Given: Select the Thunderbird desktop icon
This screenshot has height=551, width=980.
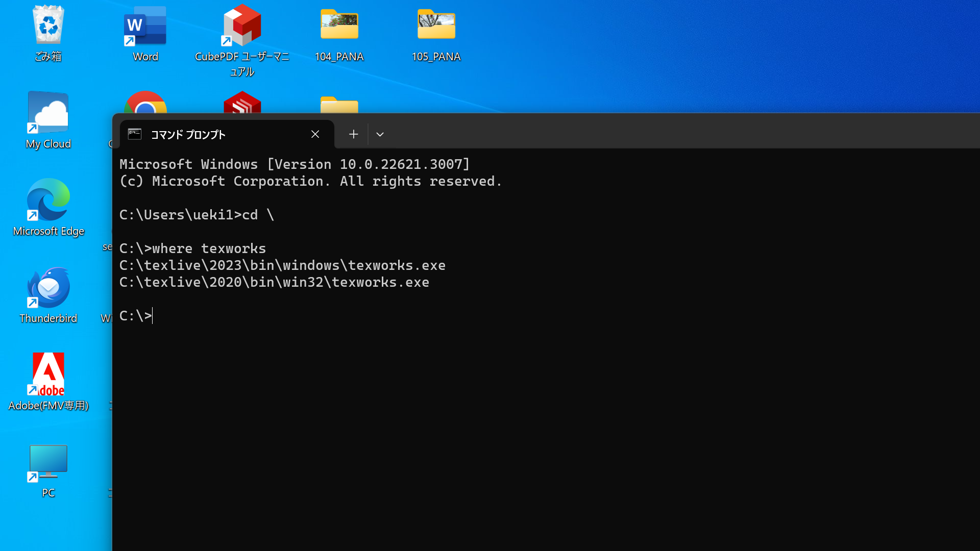Looking at the screenshot, I should [x=48, y=295].
